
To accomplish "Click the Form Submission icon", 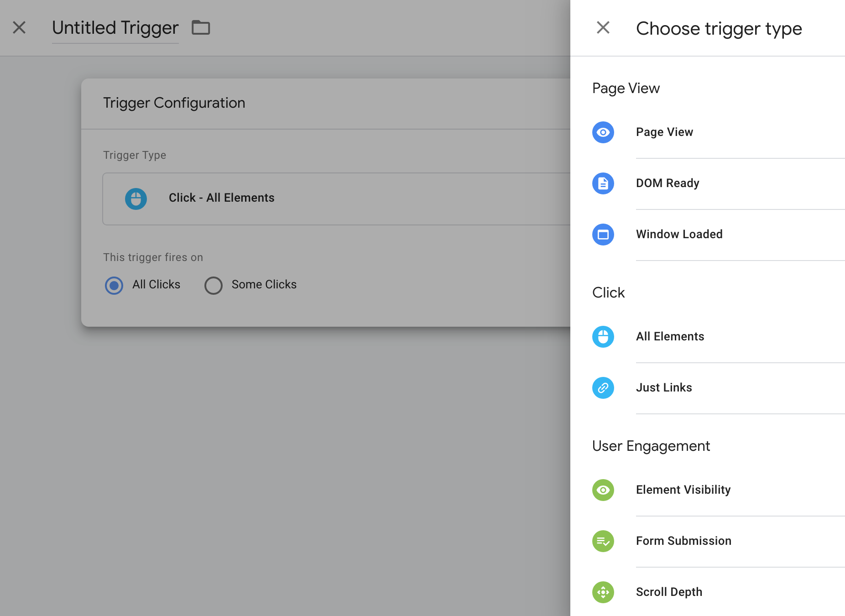I will (x=603, y=541).
